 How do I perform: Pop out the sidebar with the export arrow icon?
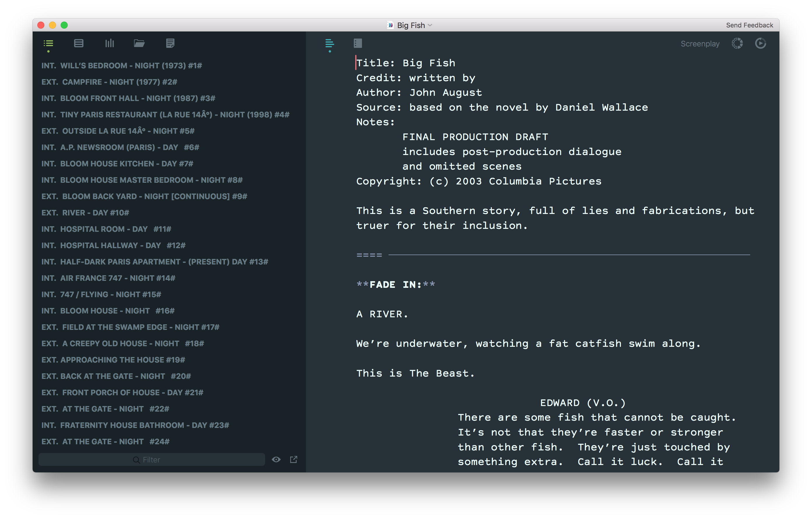[293, 459]
